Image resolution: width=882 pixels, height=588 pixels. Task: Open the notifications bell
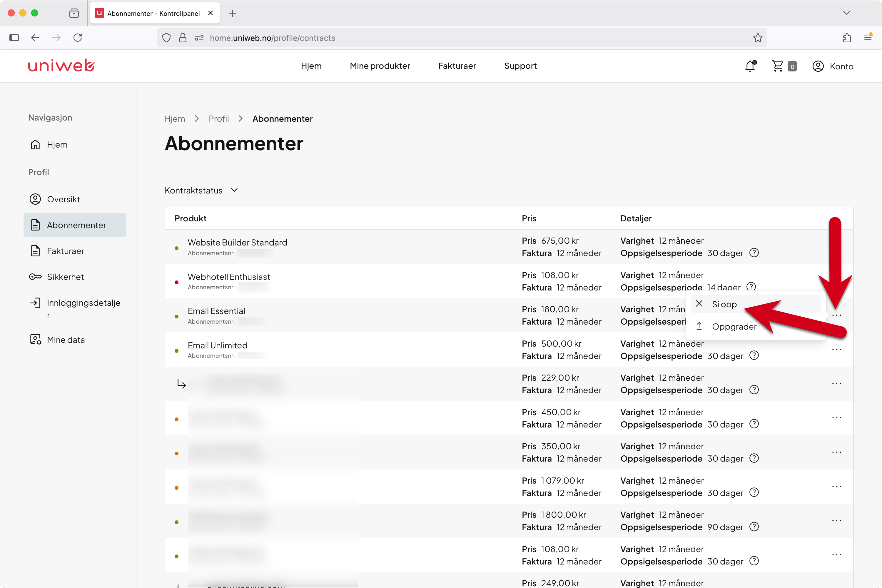coord(750,66)
